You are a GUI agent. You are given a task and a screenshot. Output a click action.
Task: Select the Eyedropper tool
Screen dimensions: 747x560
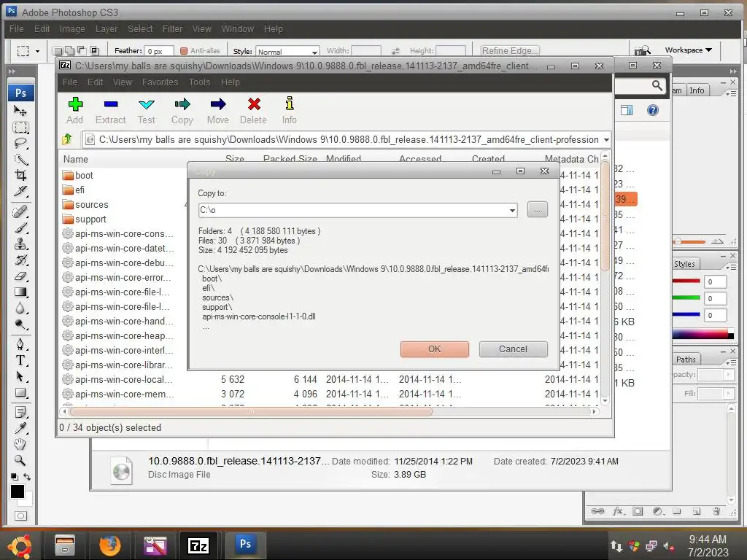coord(20,428)
